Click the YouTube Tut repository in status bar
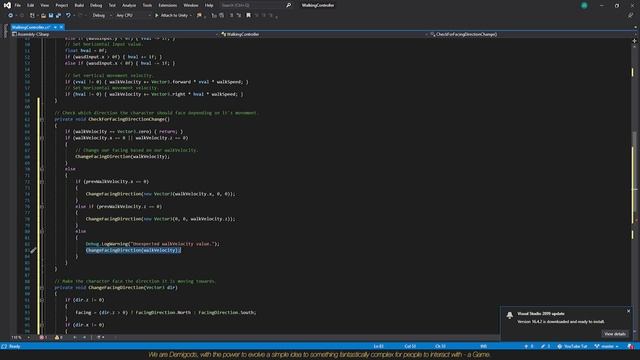The width and height of the screenshot is (640, 360). (x=572, y=347)
